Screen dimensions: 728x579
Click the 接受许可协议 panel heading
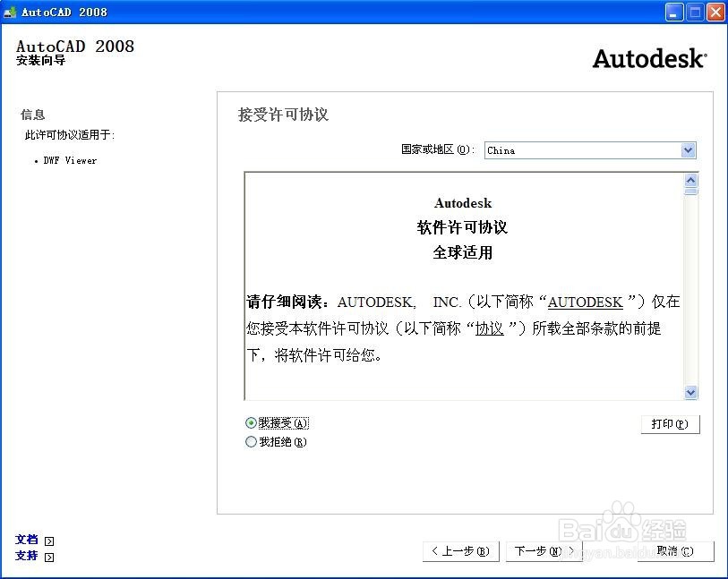(x=283, y=115)
